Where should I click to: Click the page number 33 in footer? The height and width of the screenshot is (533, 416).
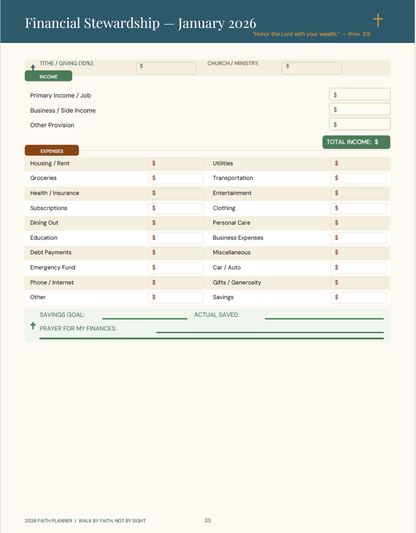207,520
